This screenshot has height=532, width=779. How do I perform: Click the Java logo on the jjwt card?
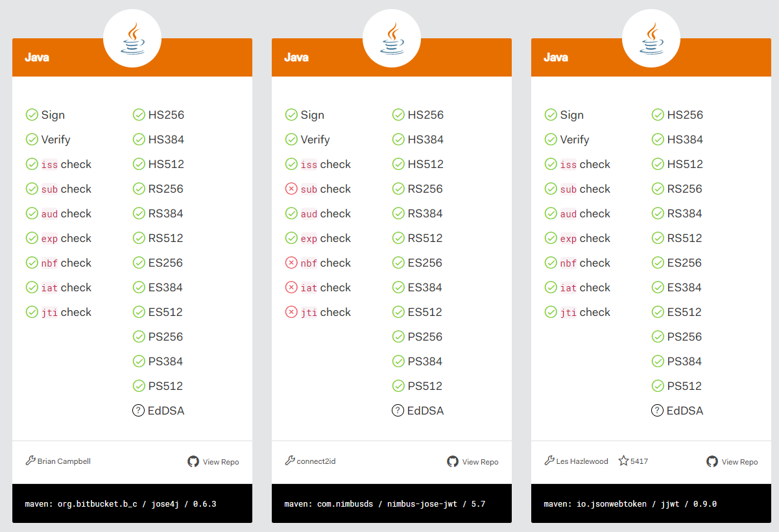(651, 38)
